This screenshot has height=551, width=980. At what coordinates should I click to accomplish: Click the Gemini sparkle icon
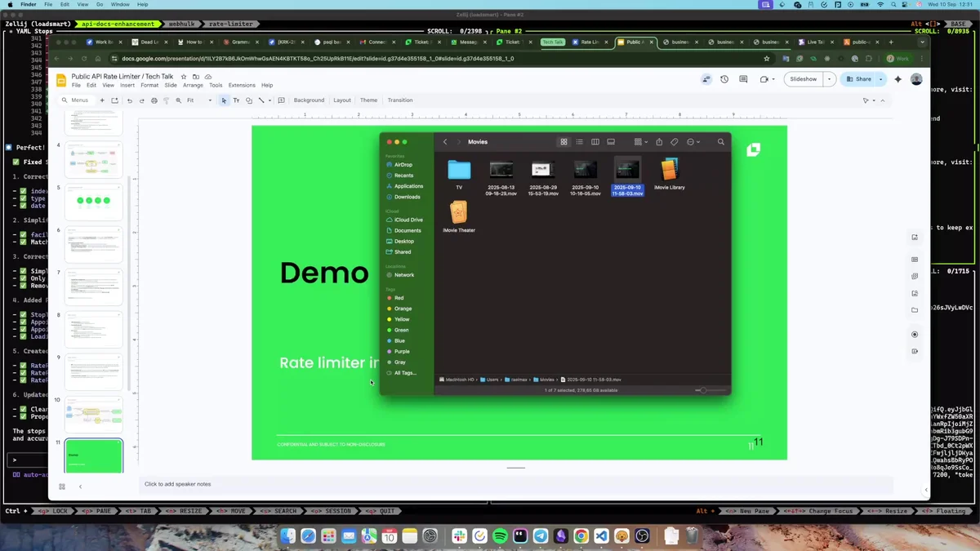pyautogui.click(x=898, y=79)
